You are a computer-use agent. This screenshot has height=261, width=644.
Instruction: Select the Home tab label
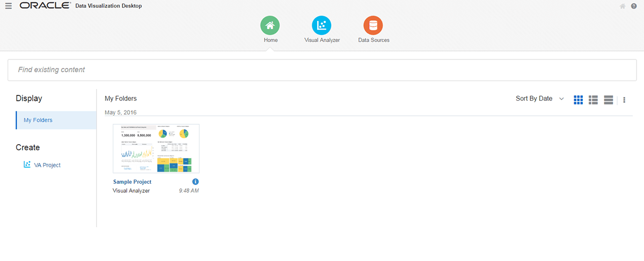point(270,40)
